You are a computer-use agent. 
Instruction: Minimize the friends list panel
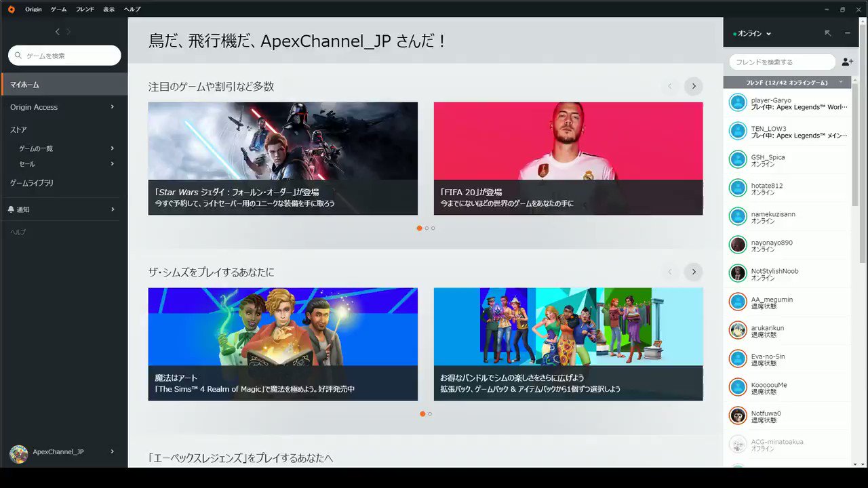click(848, 33)
